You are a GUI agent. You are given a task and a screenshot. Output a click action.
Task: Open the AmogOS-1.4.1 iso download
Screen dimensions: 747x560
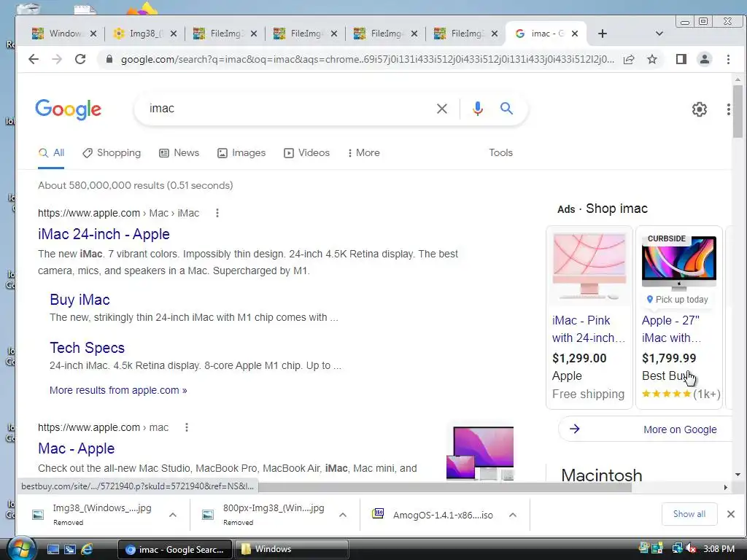pyautogui.click(x=432, y=515)
